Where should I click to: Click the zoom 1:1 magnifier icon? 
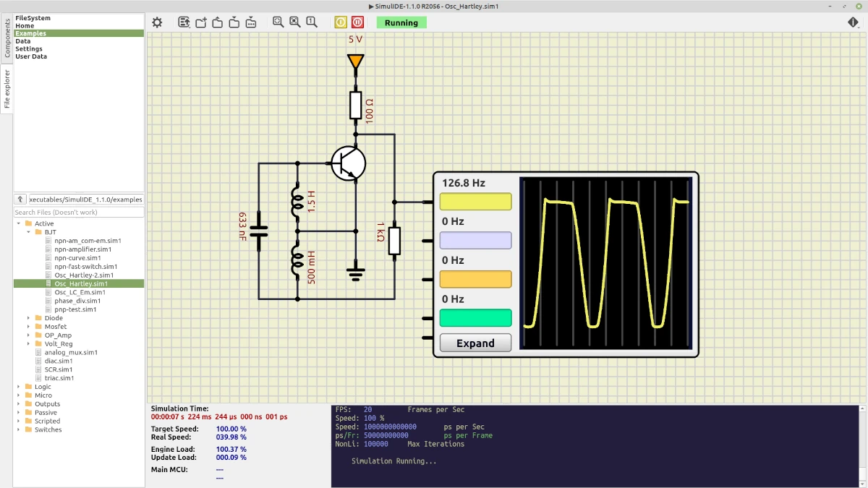tap(312, 22)
